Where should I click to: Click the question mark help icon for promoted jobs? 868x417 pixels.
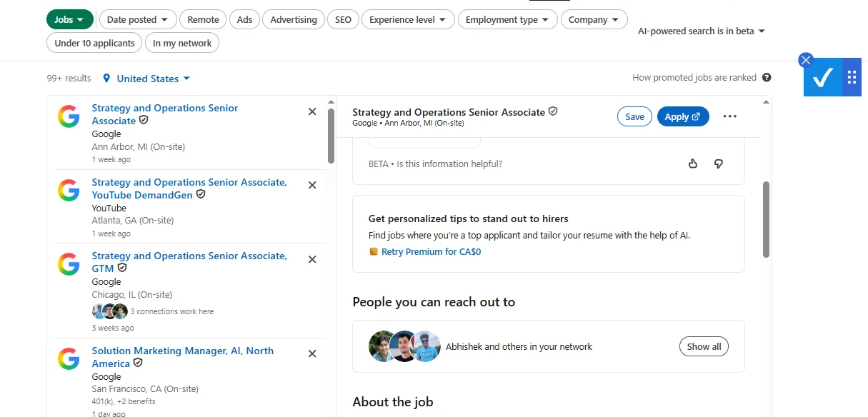[767, 78]
